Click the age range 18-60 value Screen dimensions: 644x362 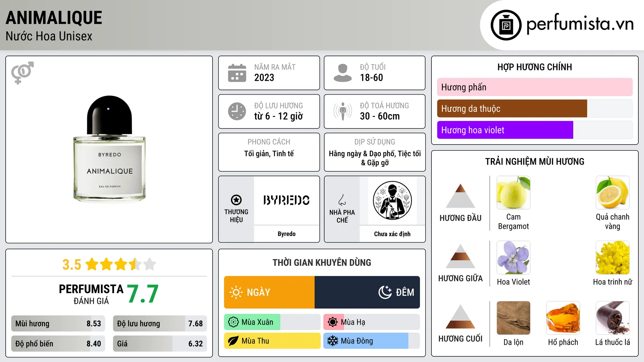tap(371, 78)
